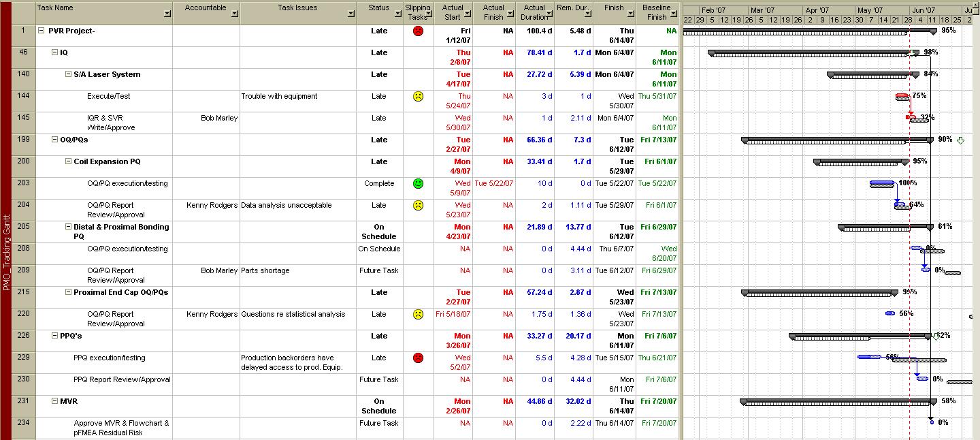Click the blue Gantt bar for row 203
The height and width of the screenshot is (440, 980).
[882, 183]
